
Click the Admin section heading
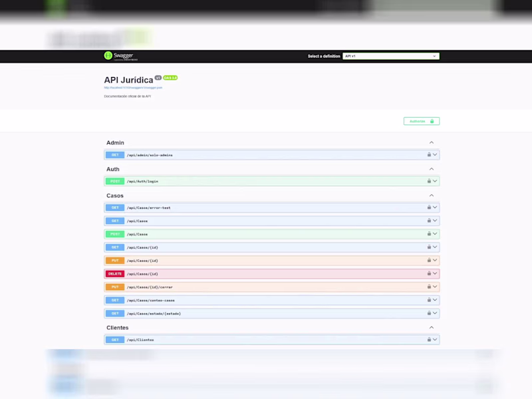click(115, 143)
